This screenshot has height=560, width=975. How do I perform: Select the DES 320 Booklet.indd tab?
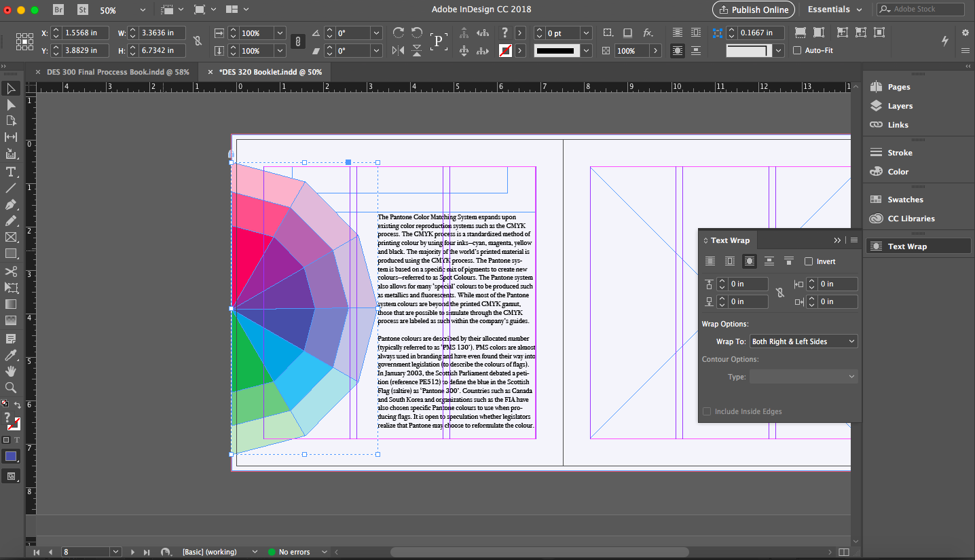point(270,72)
